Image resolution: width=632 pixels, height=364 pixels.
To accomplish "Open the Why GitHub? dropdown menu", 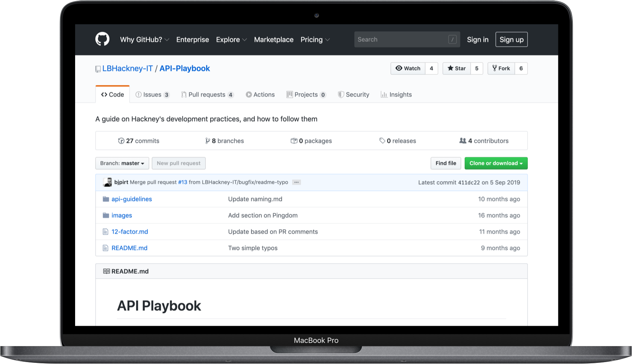I will [145, 39].
